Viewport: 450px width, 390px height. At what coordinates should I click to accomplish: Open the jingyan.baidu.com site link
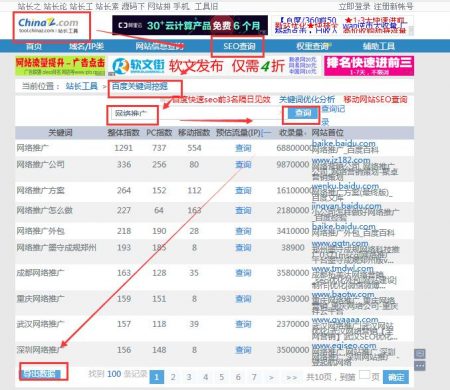(x=346, y=206)
